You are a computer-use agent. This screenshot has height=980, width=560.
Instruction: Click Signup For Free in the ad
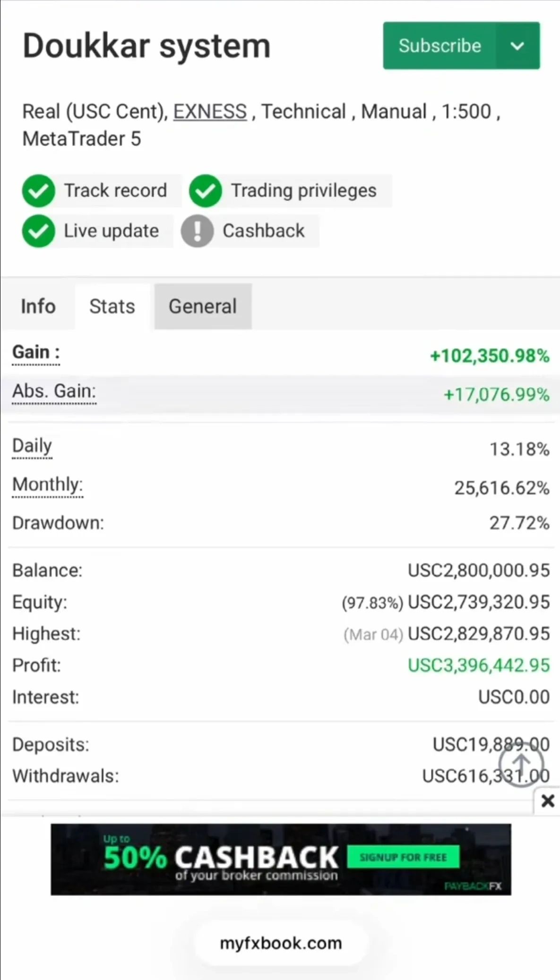403,857
